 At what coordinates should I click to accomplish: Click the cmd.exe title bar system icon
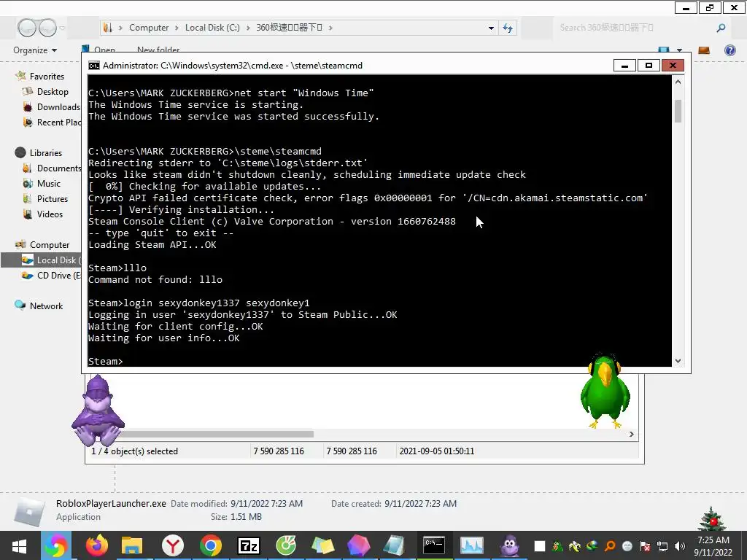click(94, 65)
